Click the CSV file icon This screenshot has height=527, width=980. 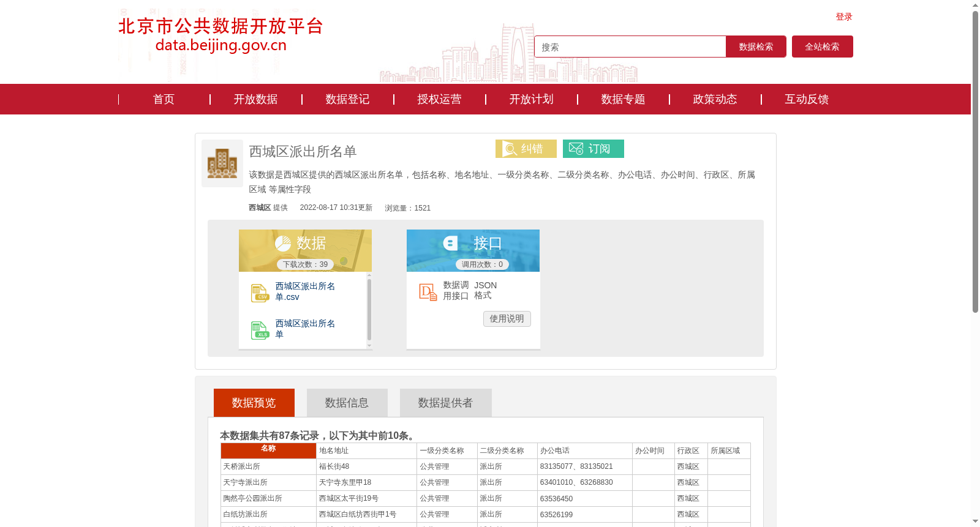[x=260, y=293]
